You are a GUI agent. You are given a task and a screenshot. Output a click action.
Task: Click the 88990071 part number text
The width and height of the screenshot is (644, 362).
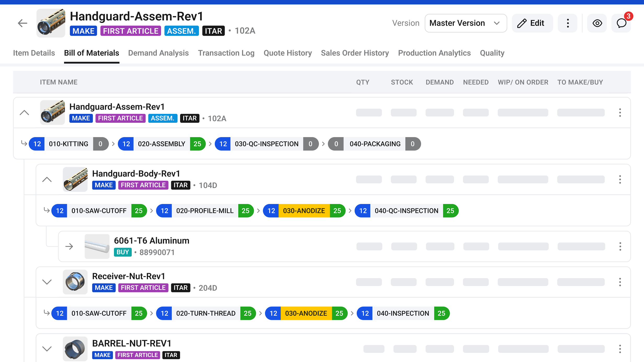(x=157, y=252)
